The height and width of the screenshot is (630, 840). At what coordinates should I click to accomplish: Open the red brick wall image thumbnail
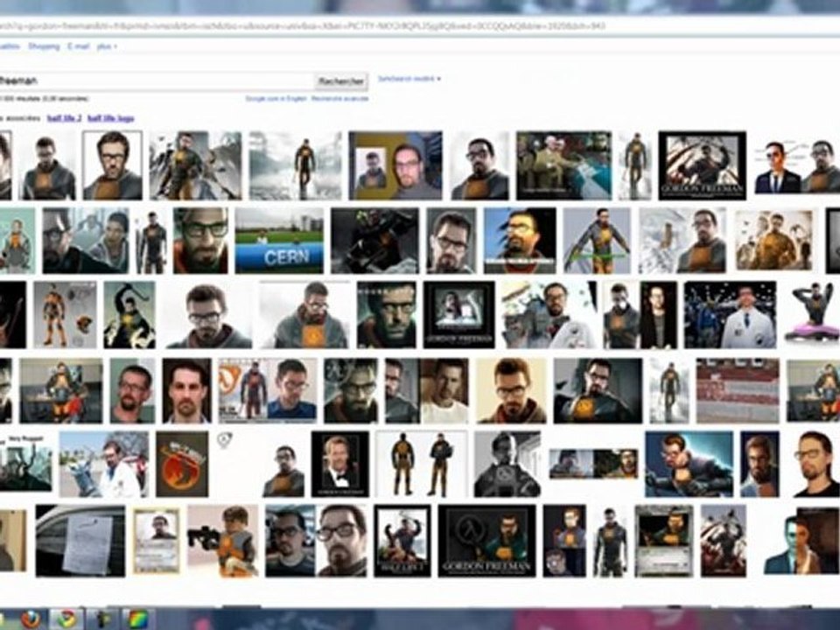click(x=738, y=390)
